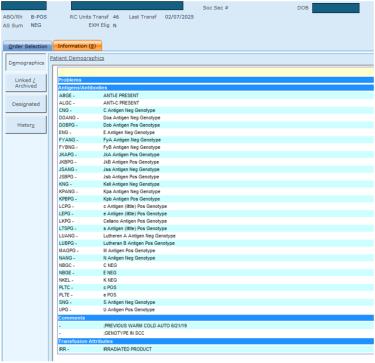
Task: Click the PLTE e POS row
Action: 216,295
